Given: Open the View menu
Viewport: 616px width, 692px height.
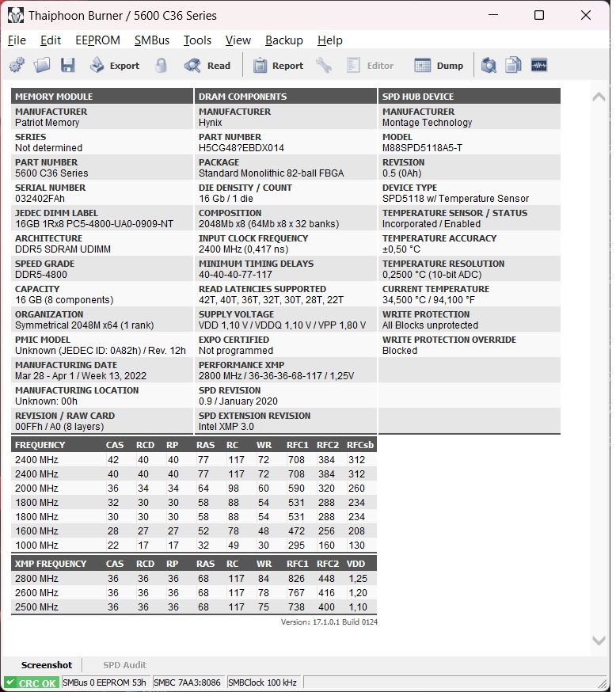Looking at the screenshot, I should [x=238, y=40].
